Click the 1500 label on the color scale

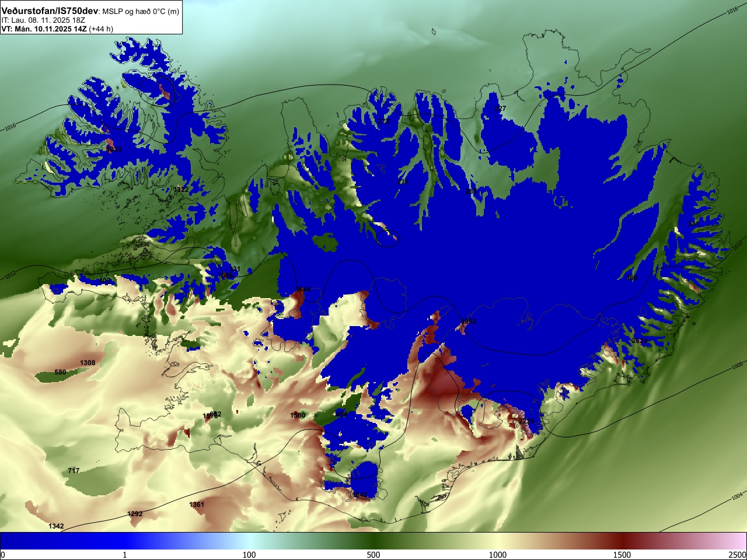(x=622, y=555)
